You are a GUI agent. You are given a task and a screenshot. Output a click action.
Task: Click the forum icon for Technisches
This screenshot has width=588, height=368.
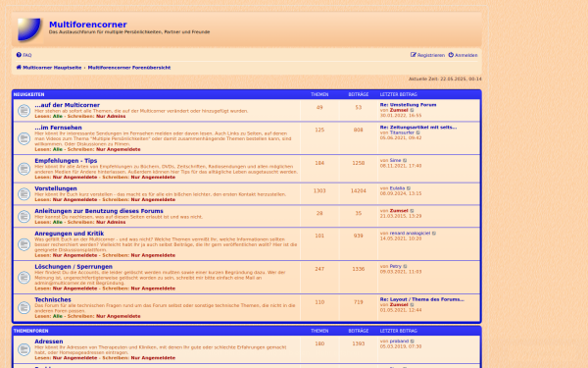coord(24,308)
